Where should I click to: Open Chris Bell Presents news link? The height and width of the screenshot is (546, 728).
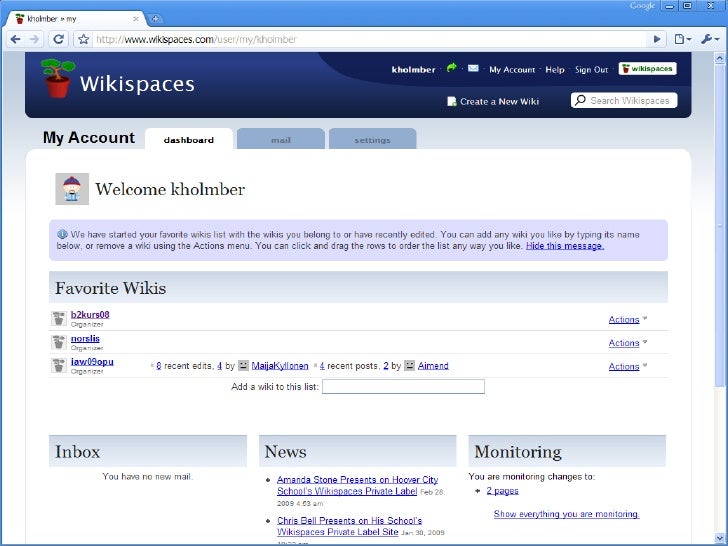(x=350, y=526)
